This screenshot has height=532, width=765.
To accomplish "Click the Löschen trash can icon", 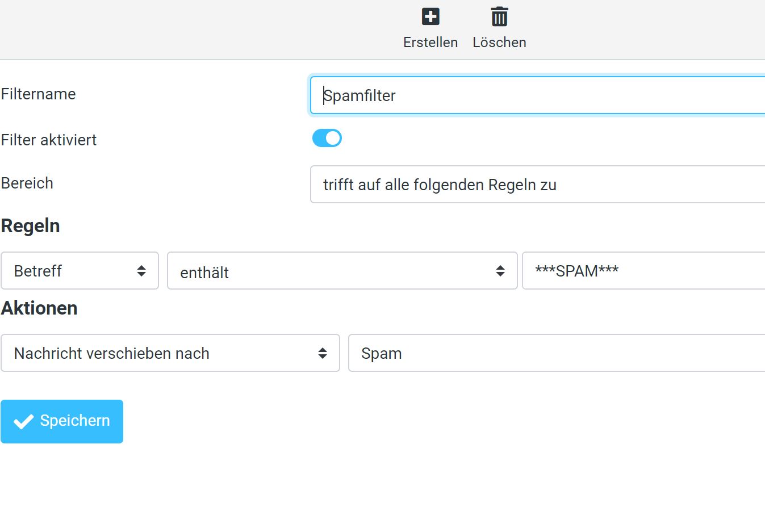I will point(499,16).
